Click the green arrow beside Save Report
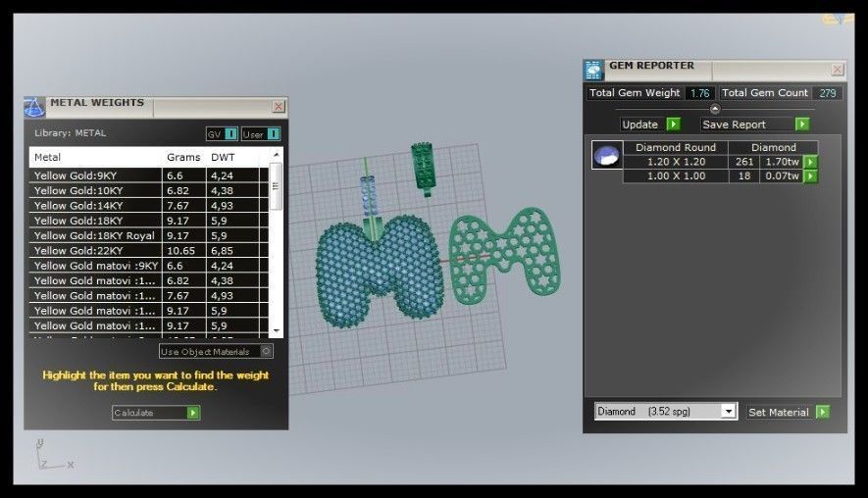This screenshot has width=868, height=498. click(x=802, y=124)
